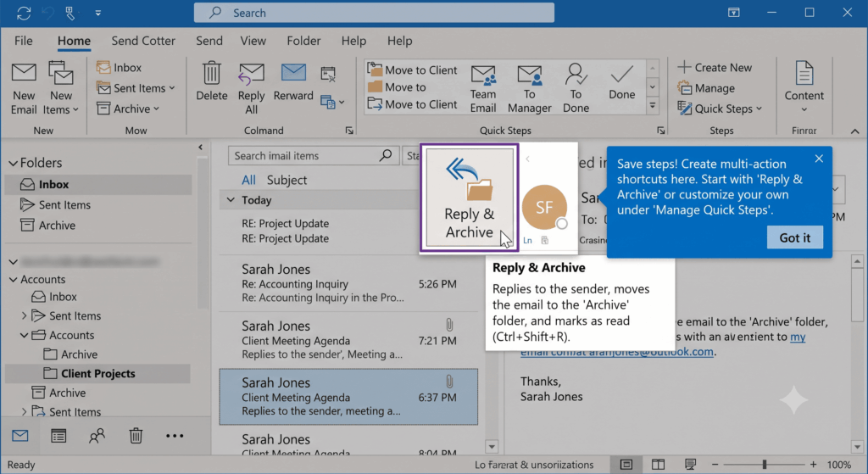Close the Save steps tip callout
The image size is (868, 474).
[819, 159]
